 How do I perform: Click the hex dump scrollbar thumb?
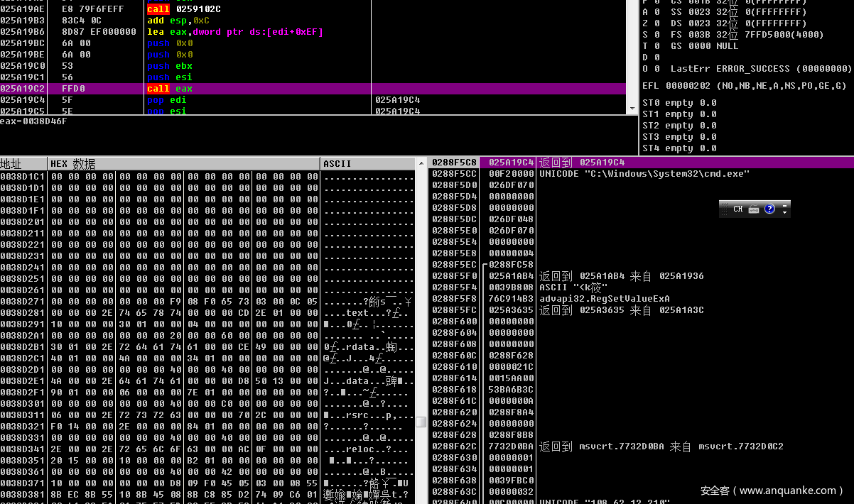421,422
